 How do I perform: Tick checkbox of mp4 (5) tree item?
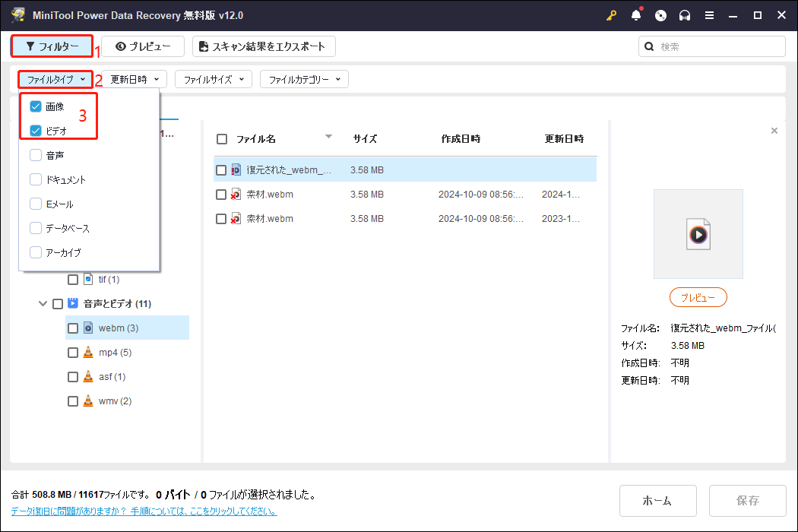coord(73,353)
